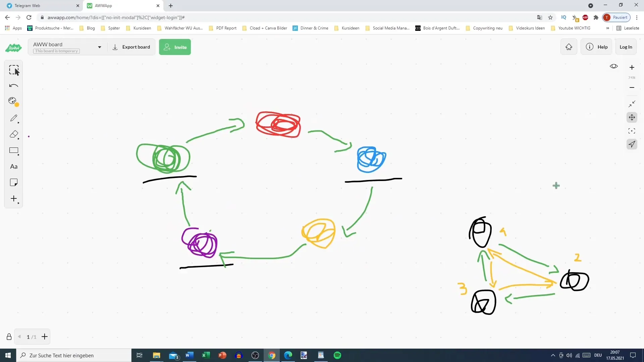Open the extensions puzzle icon
This screenshot has height=362, width=644.
click(x=596, y=17)
